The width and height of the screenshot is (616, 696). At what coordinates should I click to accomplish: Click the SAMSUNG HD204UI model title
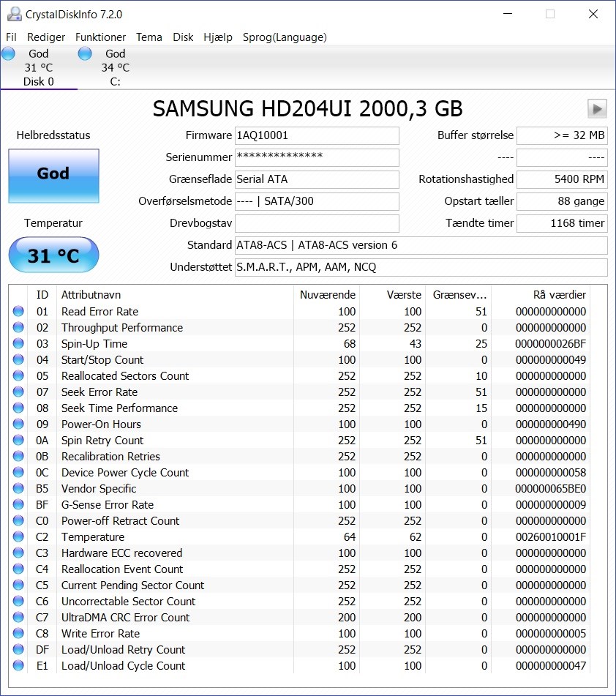click(x=307, y=109)
